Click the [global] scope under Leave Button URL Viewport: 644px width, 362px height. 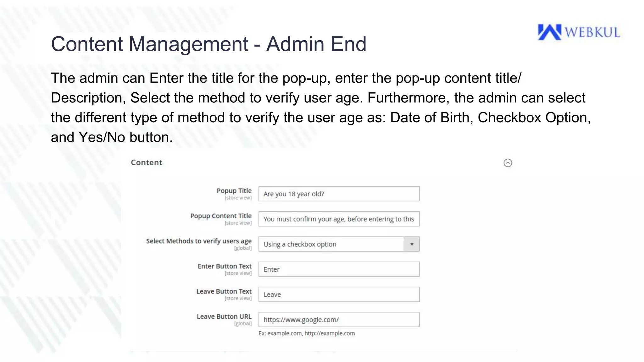(x=243, y=324)
